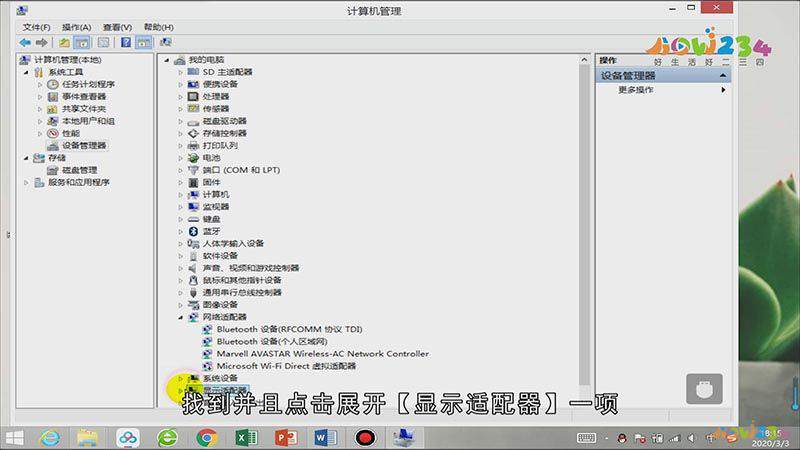Viewport: 800px width, 450px height.
Task: Collapse the 系统工具 node in left tree
Action: pos(27,72)
